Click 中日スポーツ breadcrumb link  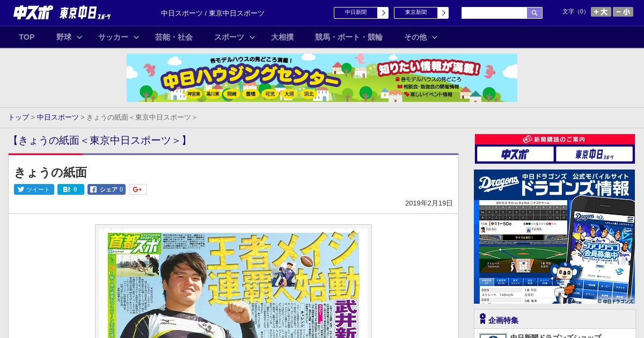click(x=58, y=117)
